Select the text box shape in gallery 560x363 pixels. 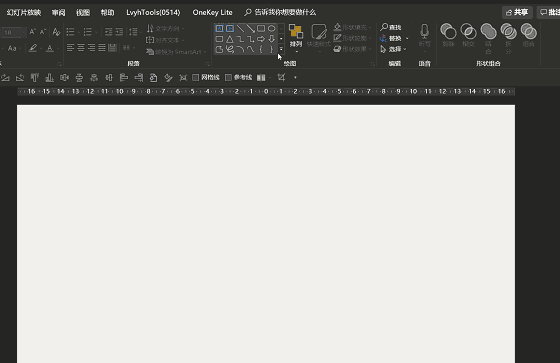[x=219, y=29]
